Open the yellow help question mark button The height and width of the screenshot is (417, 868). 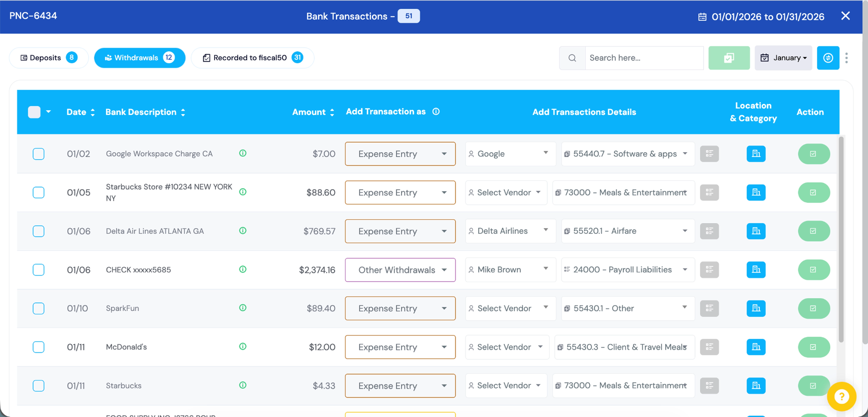click(x=841, y=396)
